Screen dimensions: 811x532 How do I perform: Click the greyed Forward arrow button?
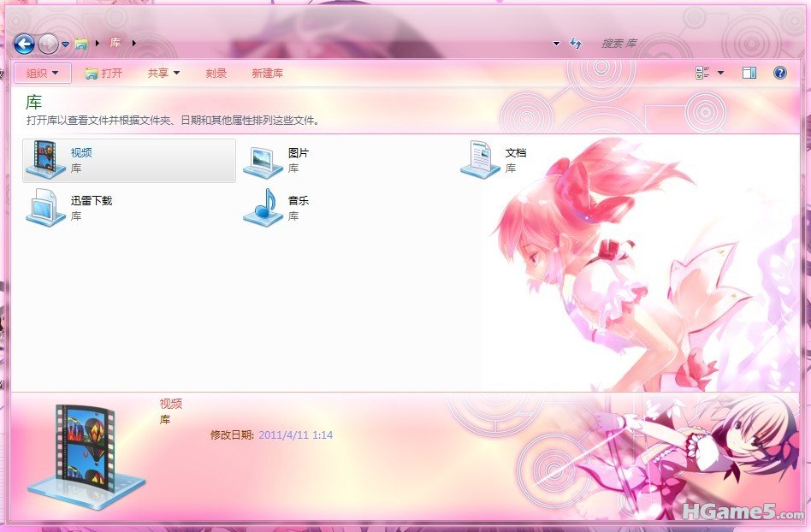coord(48,44)
